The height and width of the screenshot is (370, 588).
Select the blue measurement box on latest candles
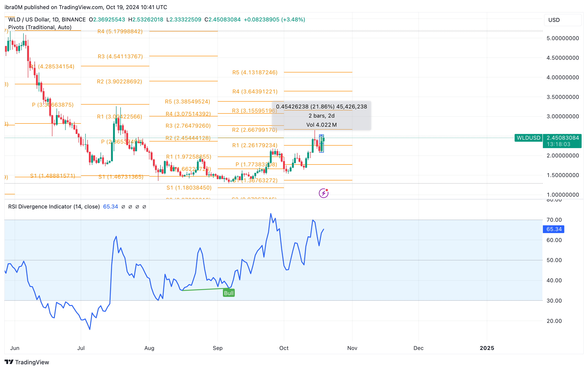[x=321, y=144]
